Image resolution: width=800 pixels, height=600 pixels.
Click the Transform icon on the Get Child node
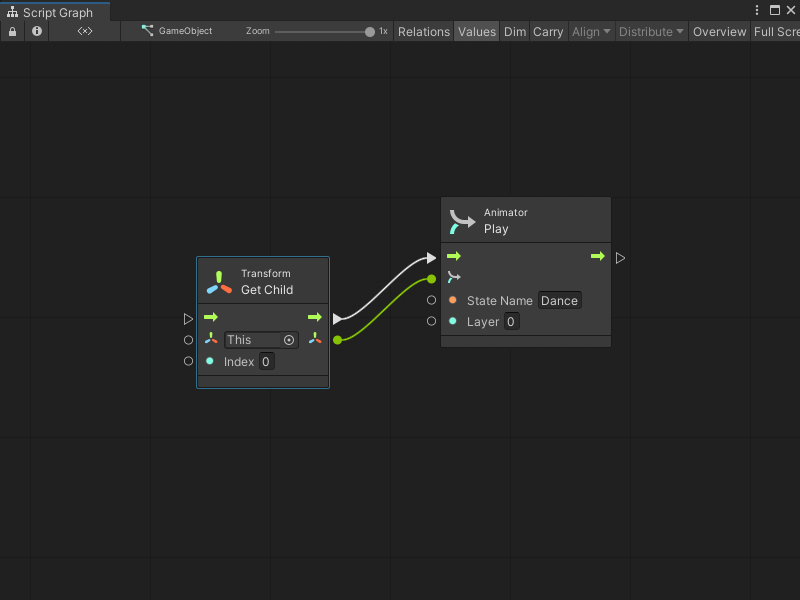[x=218, y=280]
